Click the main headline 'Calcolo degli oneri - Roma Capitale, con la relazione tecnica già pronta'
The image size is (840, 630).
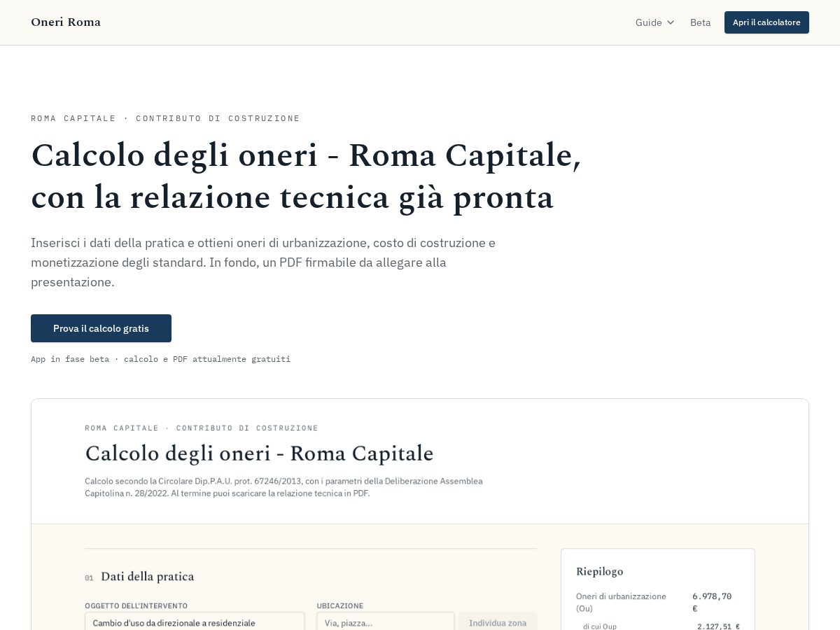click(306, 176)
